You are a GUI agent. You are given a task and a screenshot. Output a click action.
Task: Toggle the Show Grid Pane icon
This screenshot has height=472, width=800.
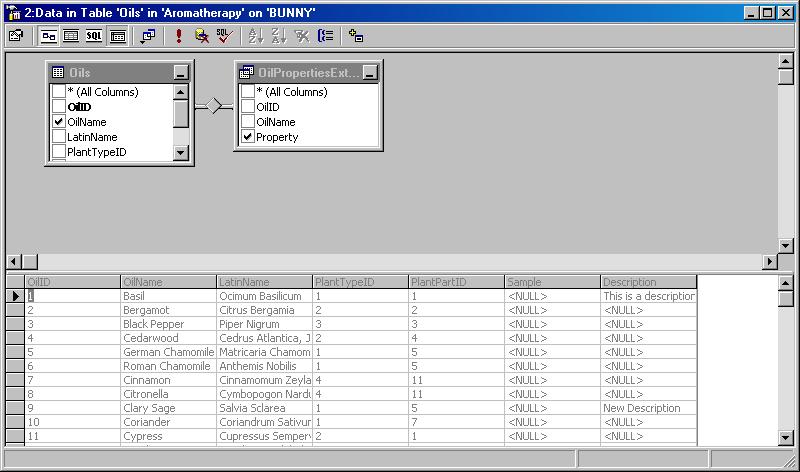pyautogui.click(x=71, y=36)
